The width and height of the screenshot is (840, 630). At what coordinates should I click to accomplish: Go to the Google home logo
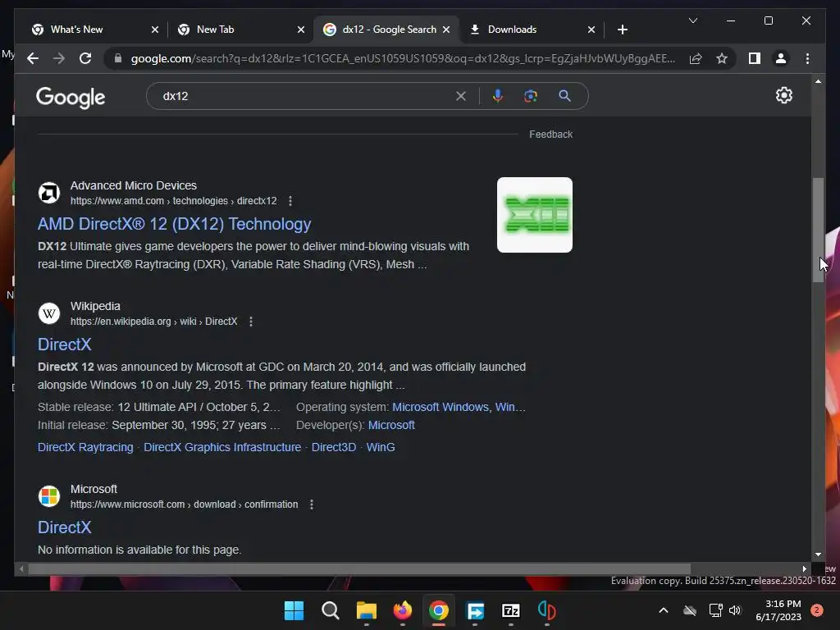pyautogui.click(x=71, y=97)
